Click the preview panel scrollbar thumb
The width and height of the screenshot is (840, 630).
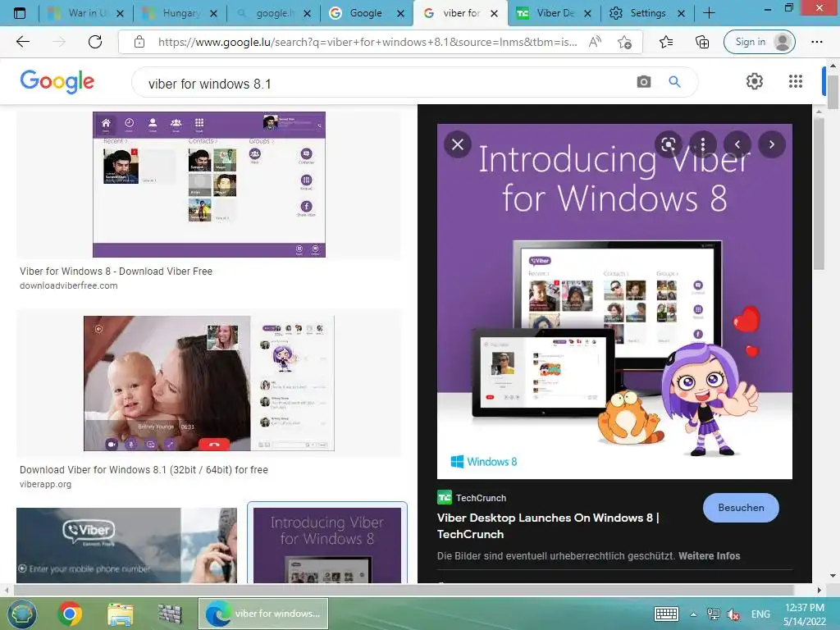pos(818,194)
